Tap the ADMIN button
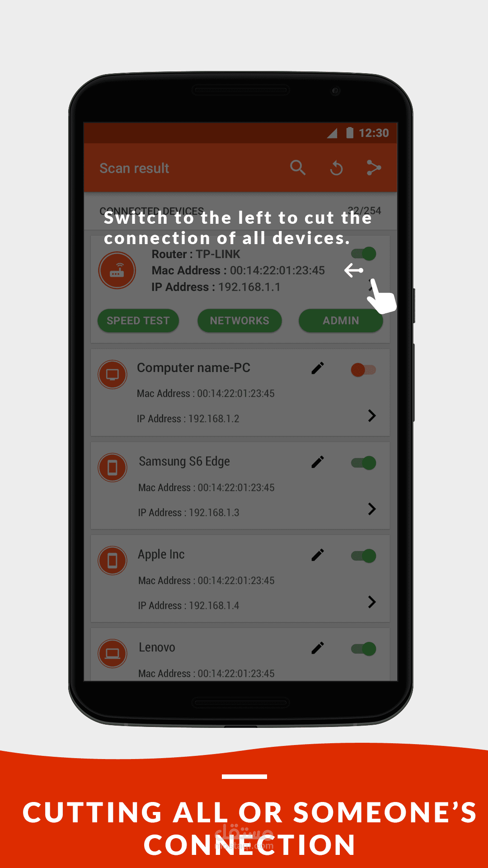 coord(341,321)
